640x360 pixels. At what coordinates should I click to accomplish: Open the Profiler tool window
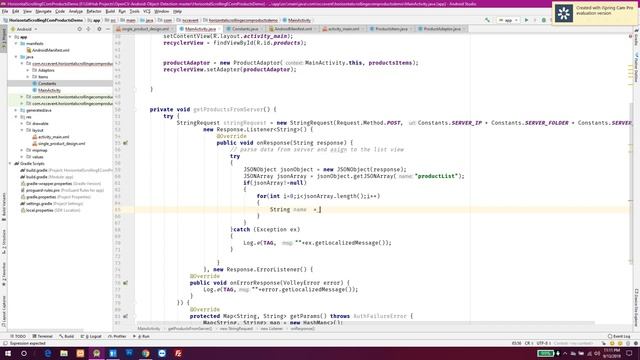(x=118, y=336)
